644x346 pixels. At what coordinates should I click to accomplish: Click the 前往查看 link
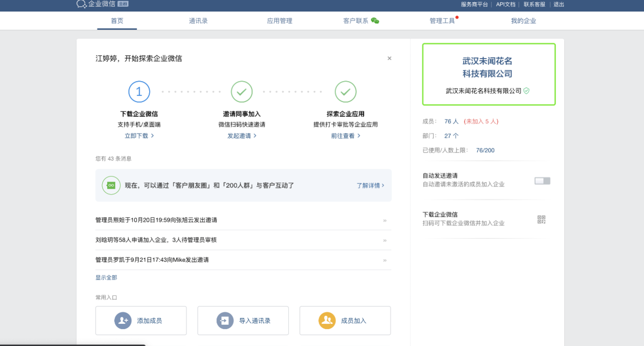coord(343,136)
